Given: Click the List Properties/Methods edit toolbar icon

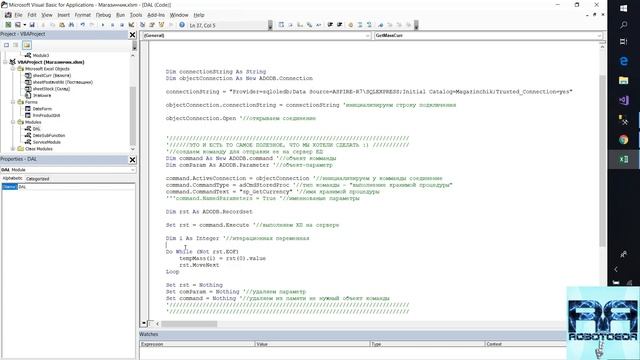Looking at the screenshot, I should tap(281, 25).
